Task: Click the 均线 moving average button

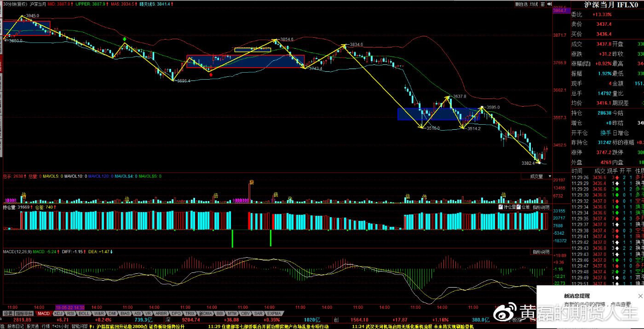Action: [x=534, y=4]
